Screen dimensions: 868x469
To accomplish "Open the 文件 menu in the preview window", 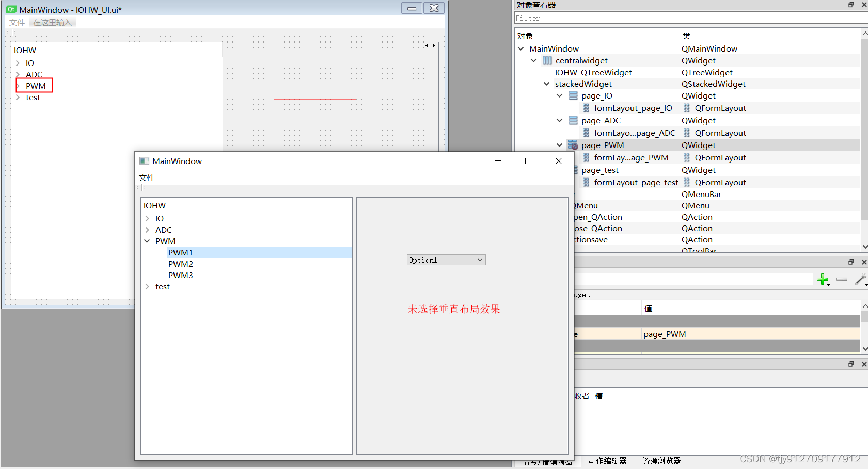I will pos(147,177).
